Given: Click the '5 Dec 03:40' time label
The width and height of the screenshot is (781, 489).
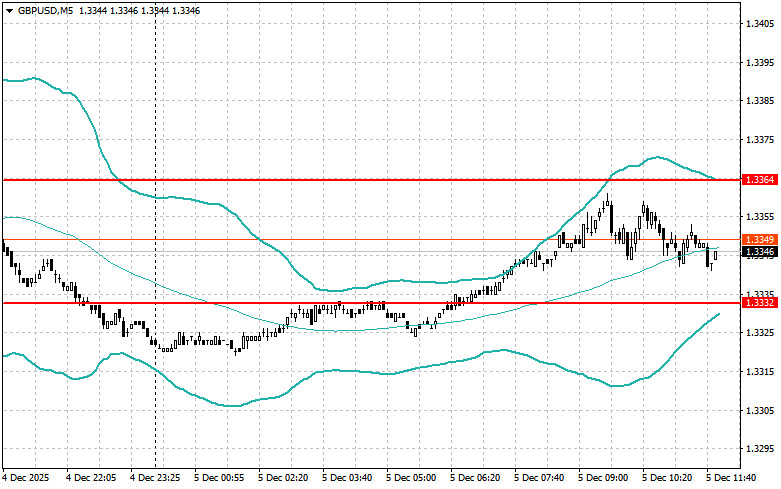Looking at the screenshot, I should (x=347, y=478).
